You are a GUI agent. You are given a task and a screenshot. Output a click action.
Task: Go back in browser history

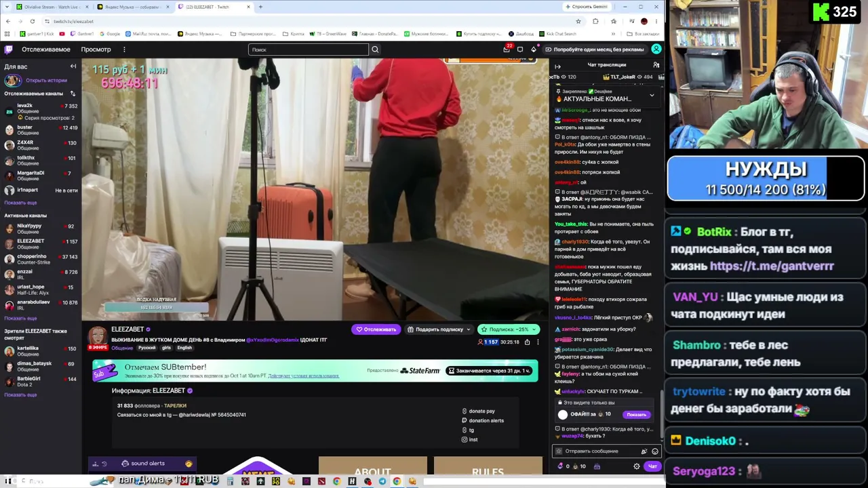(x=7, y=21)
